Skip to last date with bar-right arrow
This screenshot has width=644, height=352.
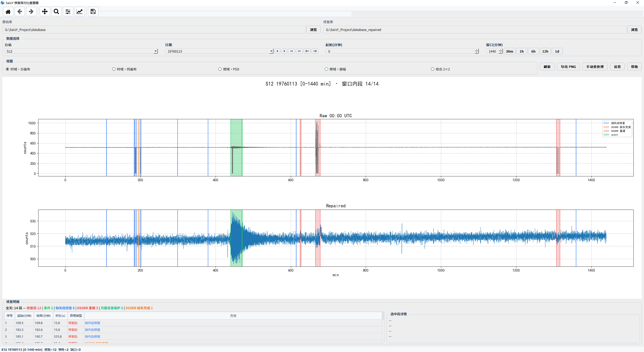click(315, 51)
